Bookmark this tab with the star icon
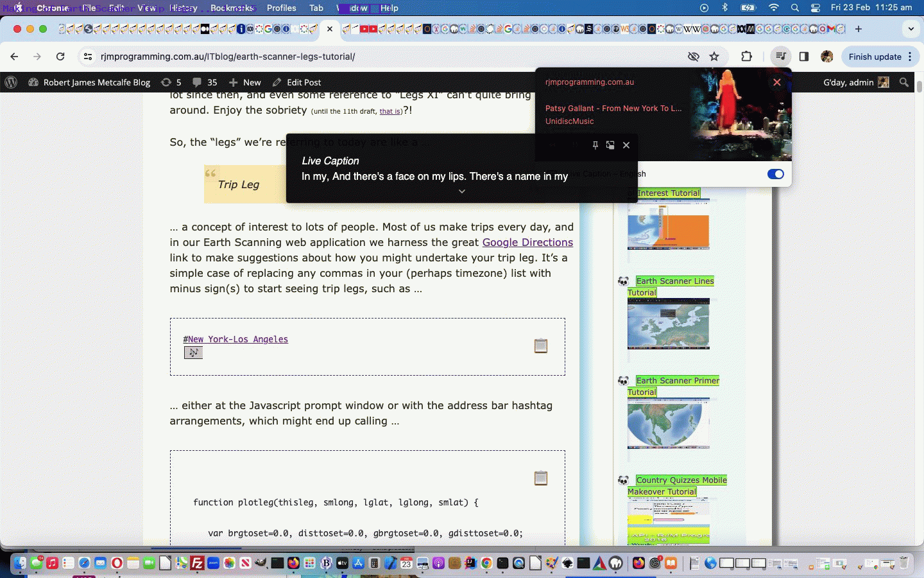 tap(714, 57)
